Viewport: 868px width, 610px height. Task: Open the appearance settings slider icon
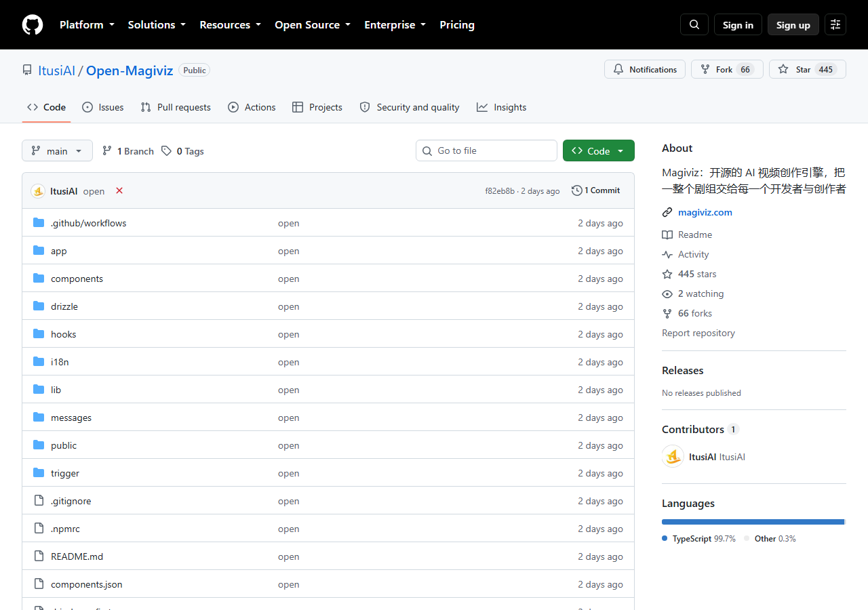[x=835, y=25]
